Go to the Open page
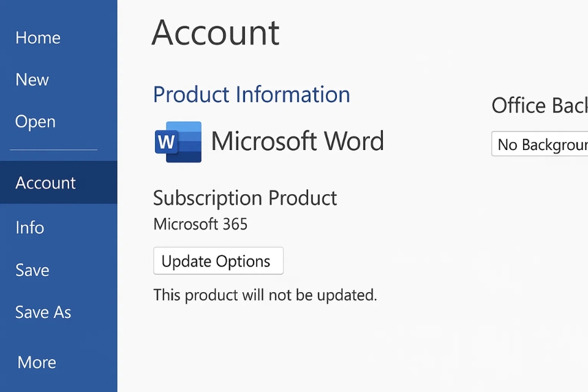This screenshot has height=392, width=588. [x=36, y=122]
